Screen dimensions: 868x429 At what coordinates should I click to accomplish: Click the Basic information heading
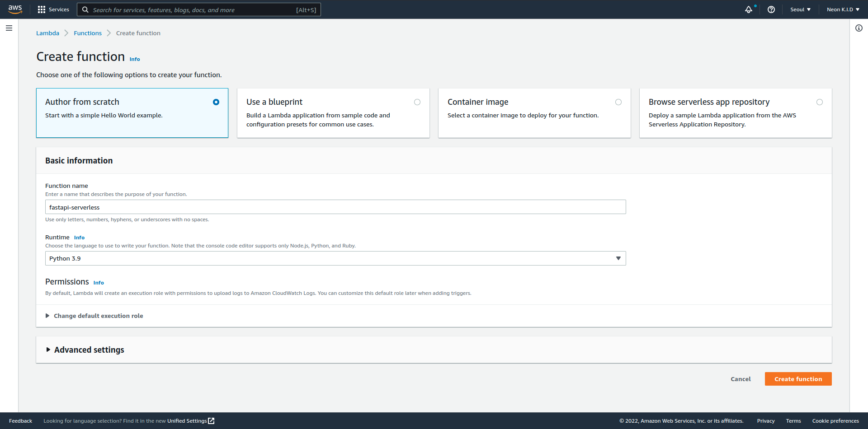(79, 160)
